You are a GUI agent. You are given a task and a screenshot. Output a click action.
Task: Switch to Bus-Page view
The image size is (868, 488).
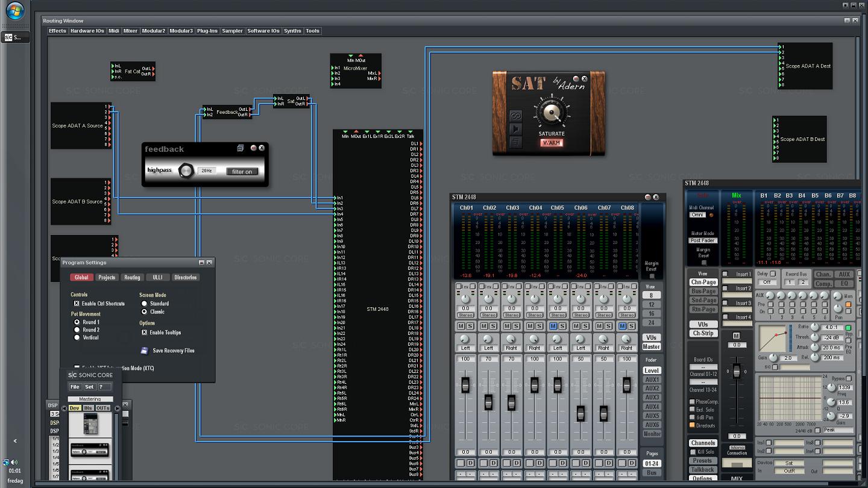[x=703, y=291]
